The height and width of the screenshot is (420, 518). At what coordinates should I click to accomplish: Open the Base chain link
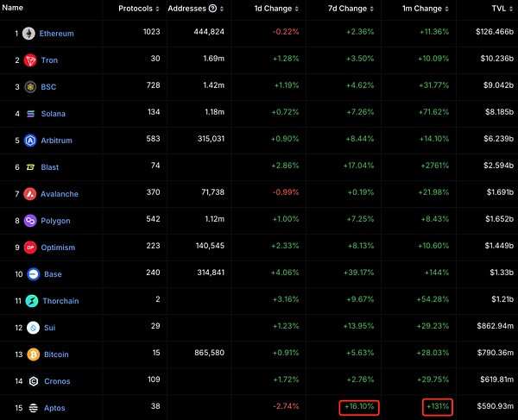[x=53, y=274]
